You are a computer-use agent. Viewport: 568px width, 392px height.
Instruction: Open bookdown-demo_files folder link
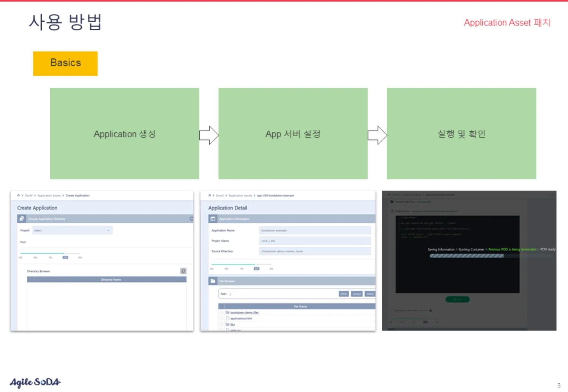(x=244, y=312)
